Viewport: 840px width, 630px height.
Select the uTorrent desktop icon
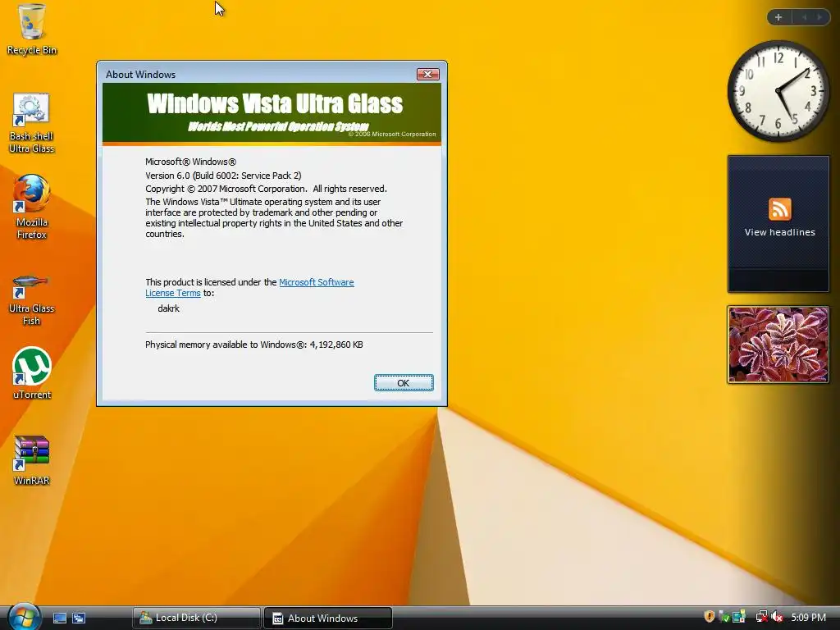coord(31,373)
